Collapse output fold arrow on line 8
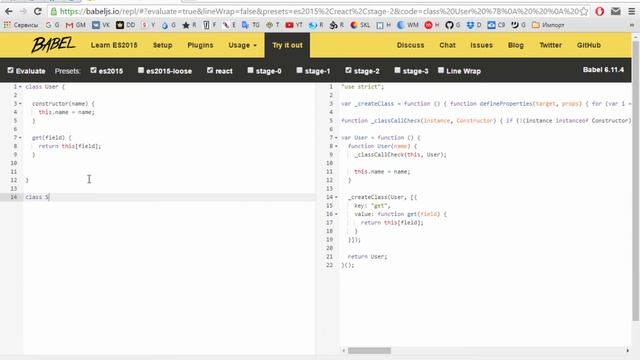The width and height of the screenshot is (640, 360). 336,146
